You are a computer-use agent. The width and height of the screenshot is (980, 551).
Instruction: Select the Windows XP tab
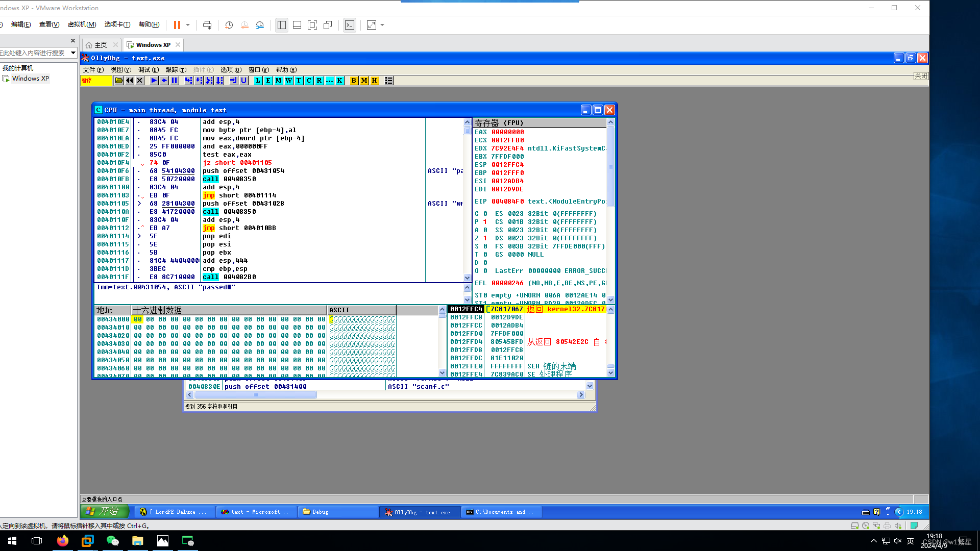(153, 45)
